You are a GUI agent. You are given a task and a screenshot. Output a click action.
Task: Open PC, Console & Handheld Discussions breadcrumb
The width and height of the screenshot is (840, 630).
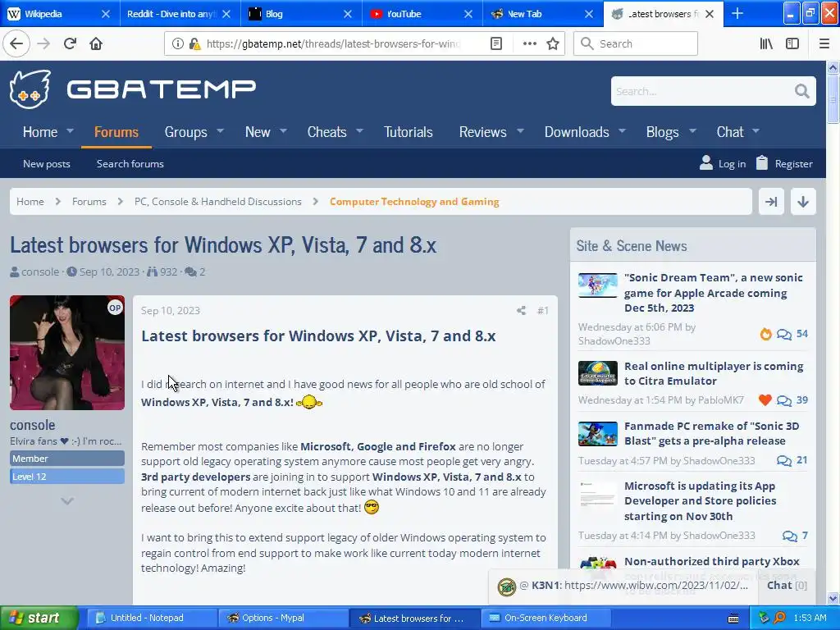tap(218, 202)
